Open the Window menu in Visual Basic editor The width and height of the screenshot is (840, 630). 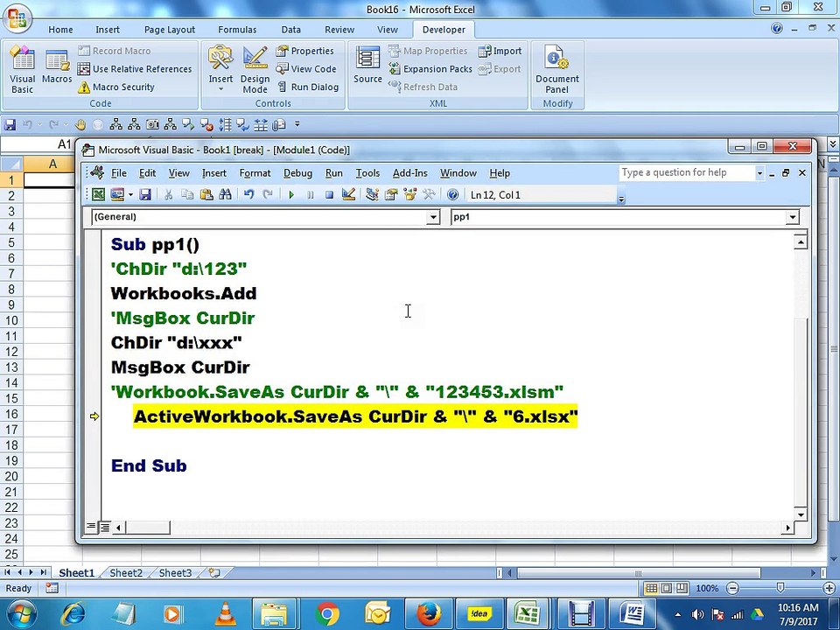click(458, 173)
